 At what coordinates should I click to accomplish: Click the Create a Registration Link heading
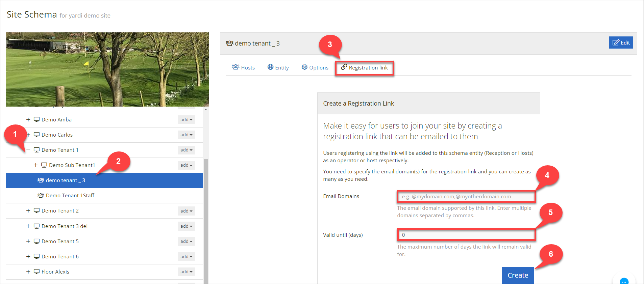click(358, 104)
